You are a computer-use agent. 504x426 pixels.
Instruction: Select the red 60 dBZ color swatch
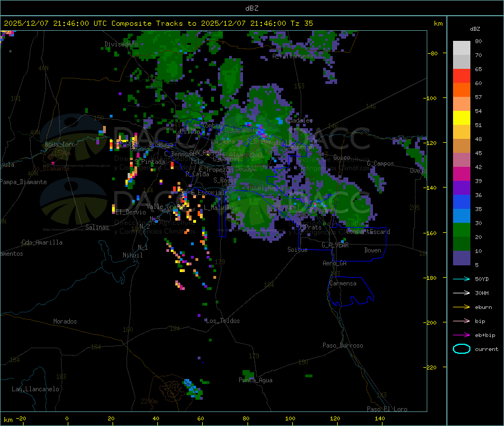461,76
